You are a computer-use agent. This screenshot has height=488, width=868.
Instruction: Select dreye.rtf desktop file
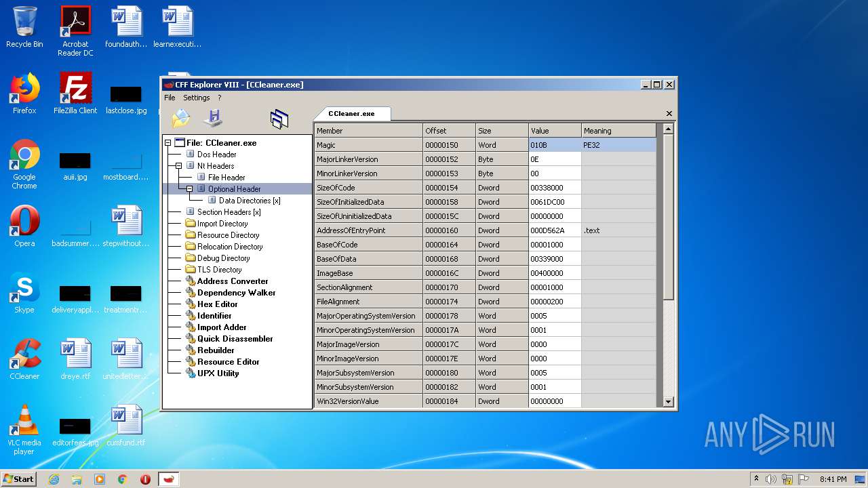75,359
